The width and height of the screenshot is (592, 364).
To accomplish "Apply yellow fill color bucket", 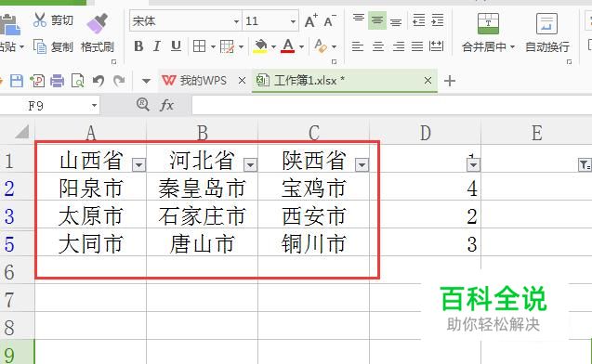I will coord(260,46).
